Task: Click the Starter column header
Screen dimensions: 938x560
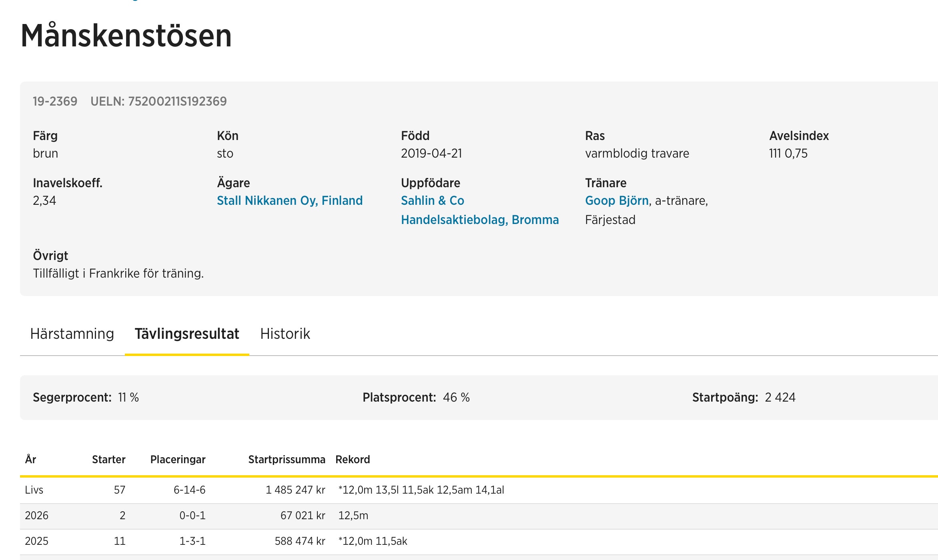Action: click(x=108, y=459)
